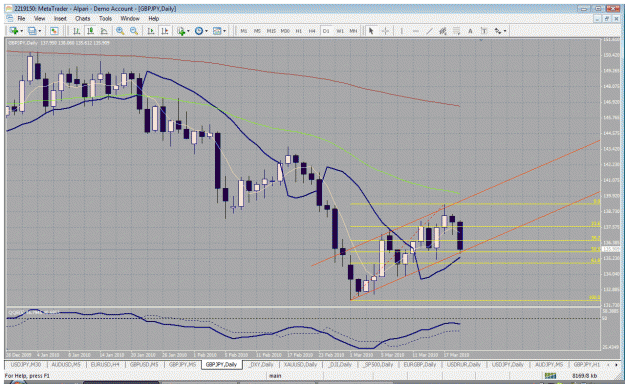Select the MN monthly timeframe
The image size is (625, 384).
pos(353,31)
